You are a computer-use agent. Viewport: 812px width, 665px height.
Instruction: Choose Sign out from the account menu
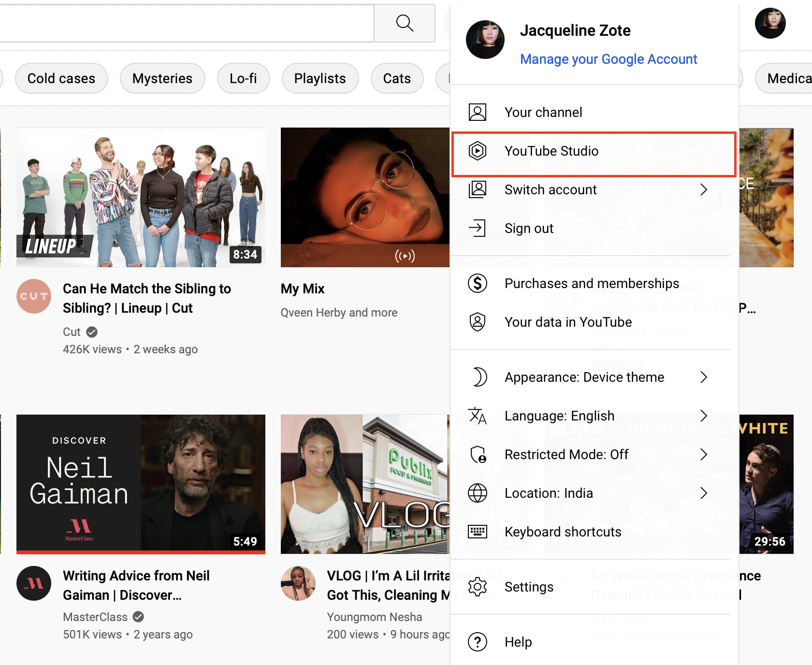point(594,228)
